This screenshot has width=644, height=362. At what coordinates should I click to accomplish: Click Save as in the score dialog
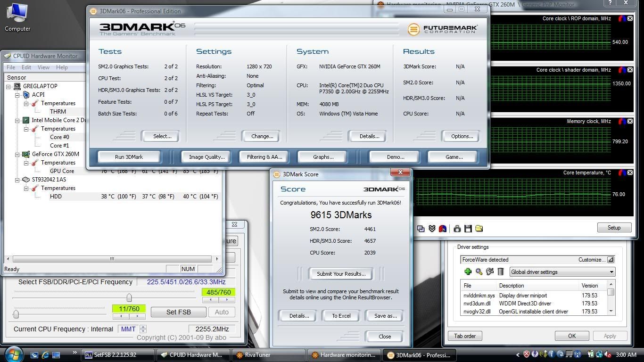[385, 316]
